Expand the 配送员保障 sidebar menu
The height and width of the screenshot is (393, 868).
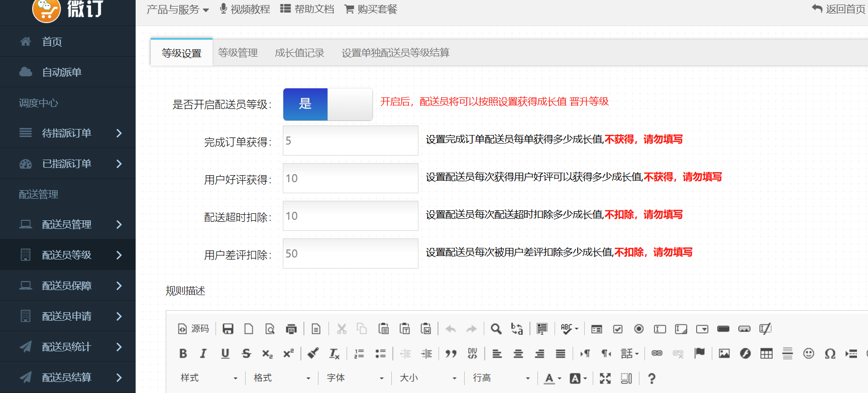(x=68, y=286)
